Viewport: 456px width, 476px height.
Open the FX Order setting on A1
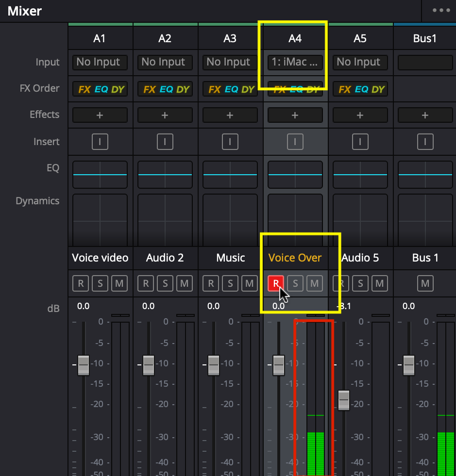pyautogui.click(x=100, y=89)
